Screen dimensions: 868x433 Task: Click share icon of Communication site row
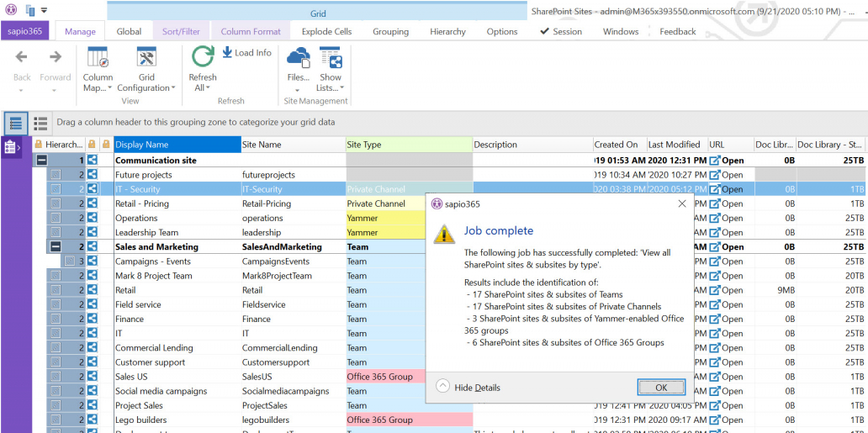click(x=92, y=161)
